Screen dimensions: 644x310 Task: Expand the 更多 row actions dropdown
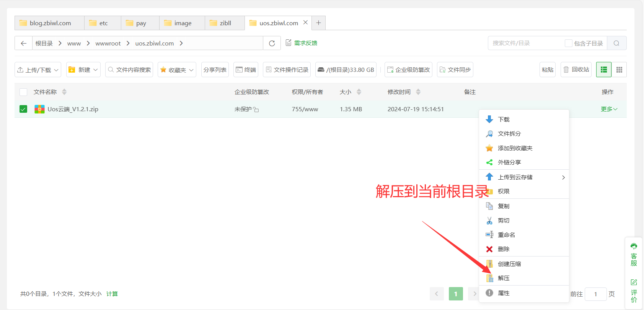609,109
